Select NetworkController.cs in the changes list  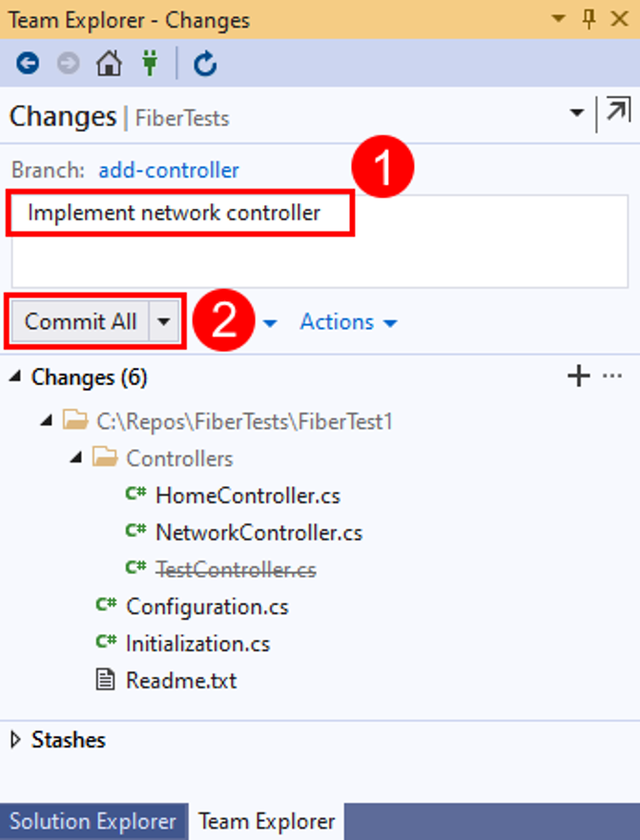[x=258, y=532]
